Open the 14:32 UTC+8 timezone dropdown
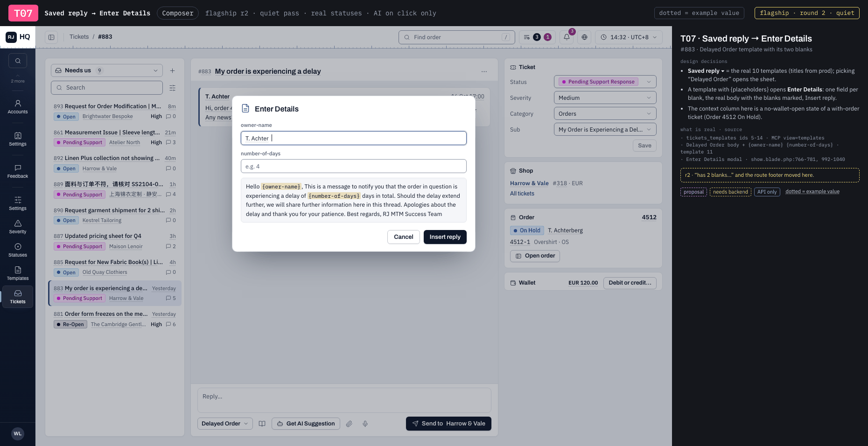The width and height of the screenshot is (868, 446). tap(629, 37)
